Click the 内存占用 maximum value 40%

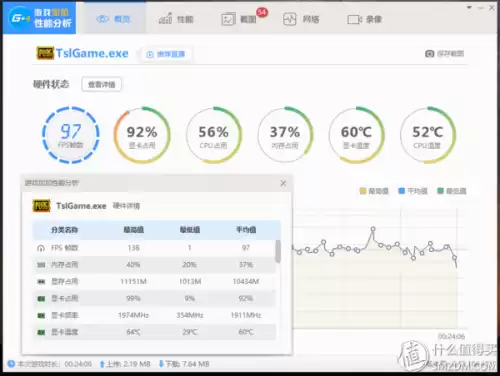pos(133,265)
